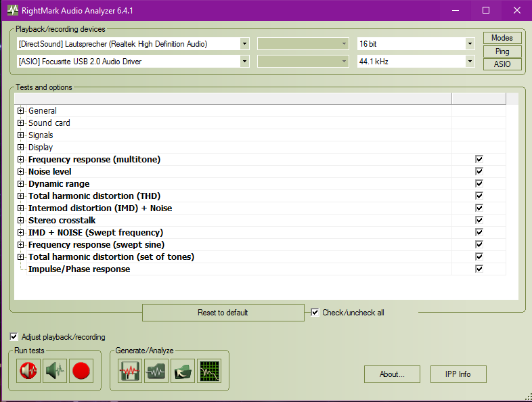Viewport: 532px width, 402px height.
Task: Select the Impulse/Phase response row label
Action: pyautogui.click(x=79, y=269)
